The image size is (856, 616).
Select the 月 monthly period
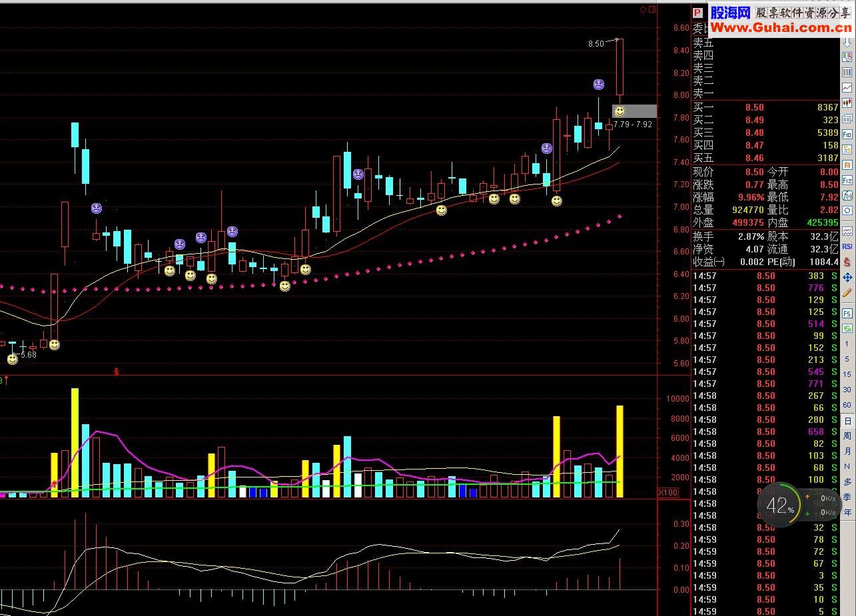pos(847,452)
